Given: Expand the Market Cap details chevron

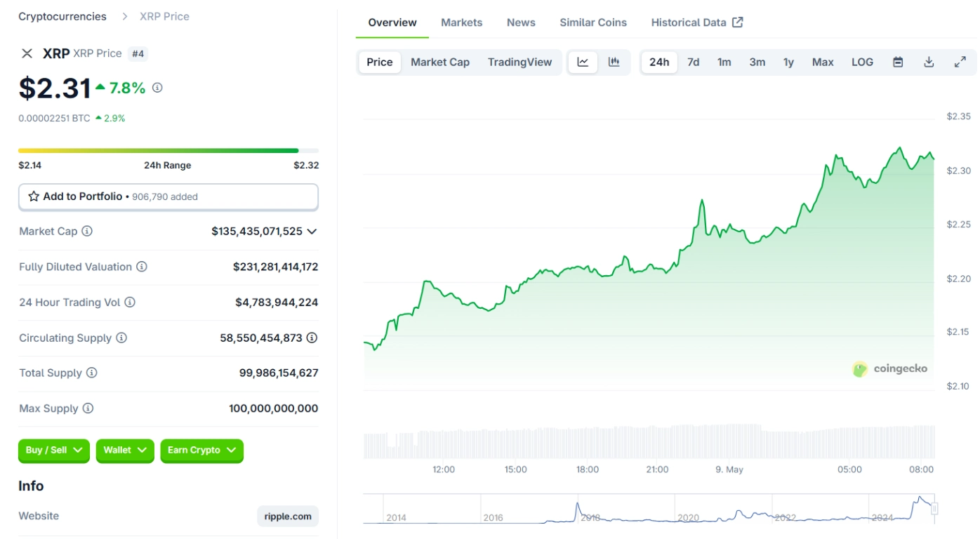Looking at the screenshot, I should click(312, 231).
